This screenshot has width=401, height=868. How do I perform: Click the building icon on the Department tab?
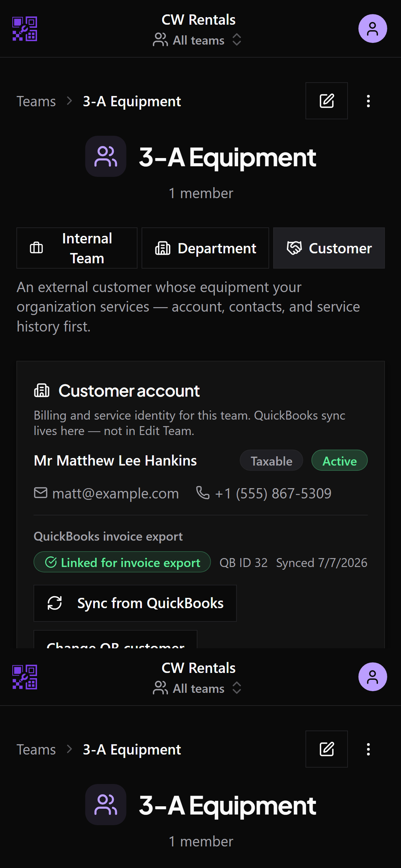[x=163, y=248]
